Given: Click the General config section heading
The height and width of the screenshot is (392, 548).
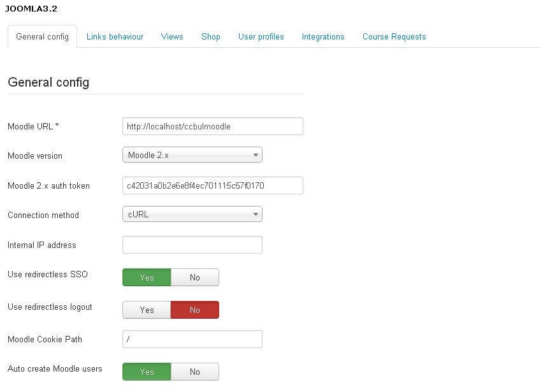Looking at the screenshot, I should click(48, 82).
